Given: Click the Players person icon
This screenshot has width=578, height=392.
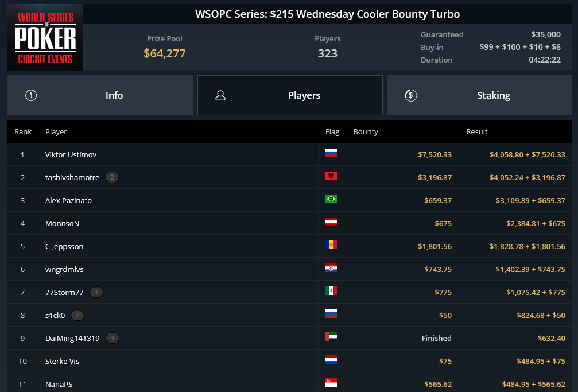Looking at the screenshot, I should pyautogui.click(x=220, y=95).
